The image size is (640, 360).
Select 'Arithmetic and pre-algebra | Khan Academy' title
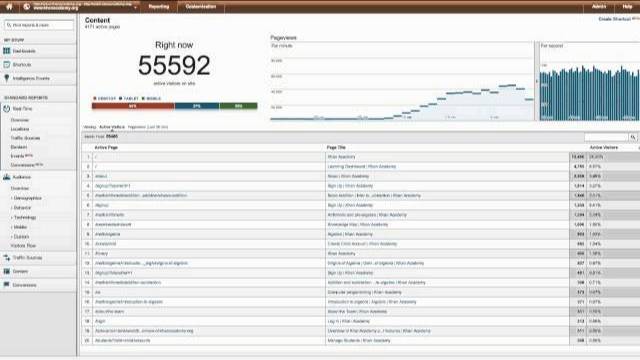[x=367, y=215]
